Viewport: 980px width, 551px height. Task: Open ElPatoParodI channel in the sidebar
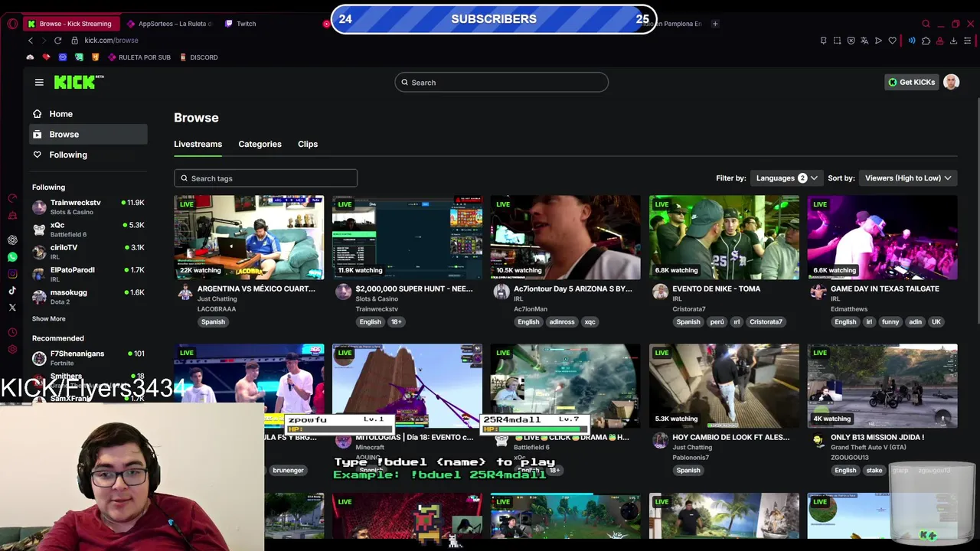point(88,273)
